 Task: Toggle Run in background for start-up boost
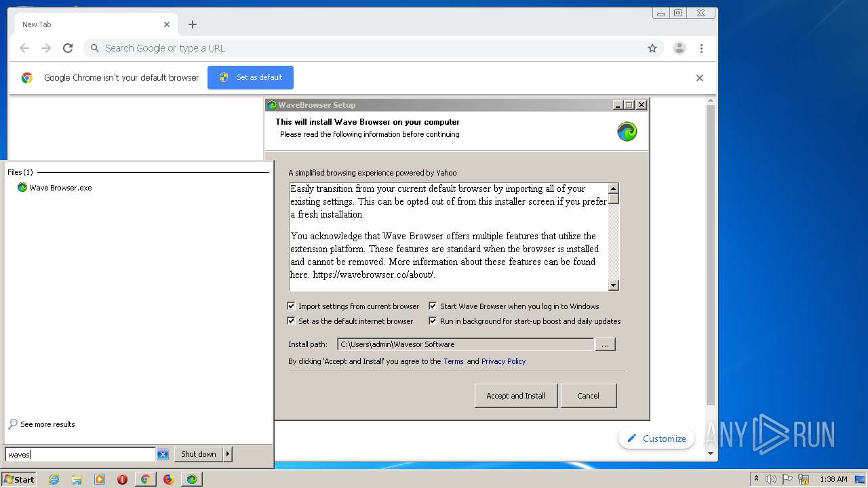click(x=433, y=321)
